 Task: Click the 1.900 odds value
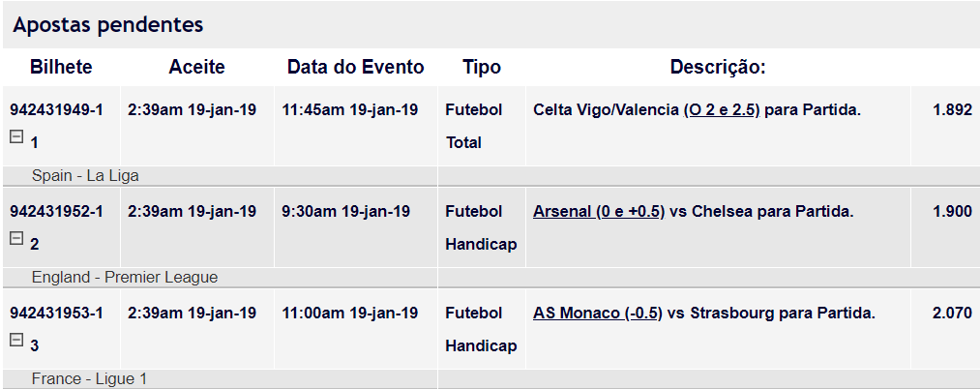[x=953, y=211]
